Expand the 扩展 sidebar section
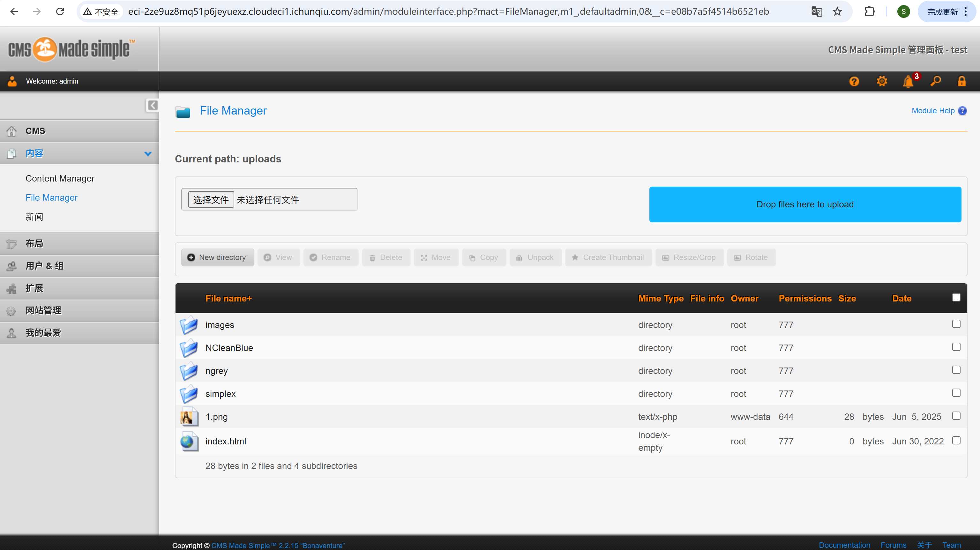The height and width of the screenshot is (550, 980). [79, 288]
